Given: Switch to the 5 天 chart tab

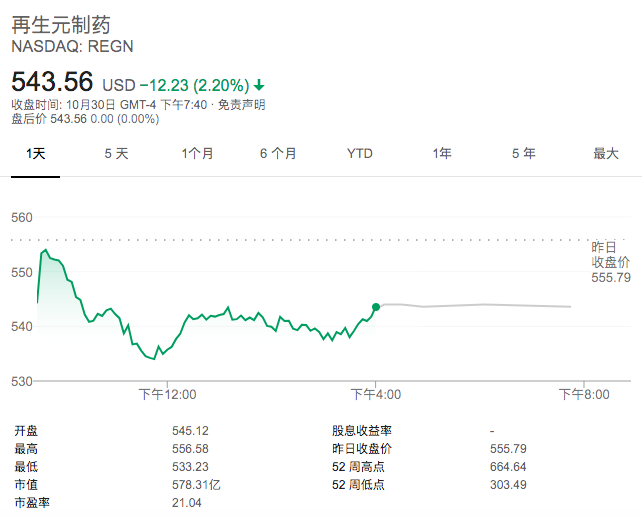Looking at the screenshot, I should [116, 154].
